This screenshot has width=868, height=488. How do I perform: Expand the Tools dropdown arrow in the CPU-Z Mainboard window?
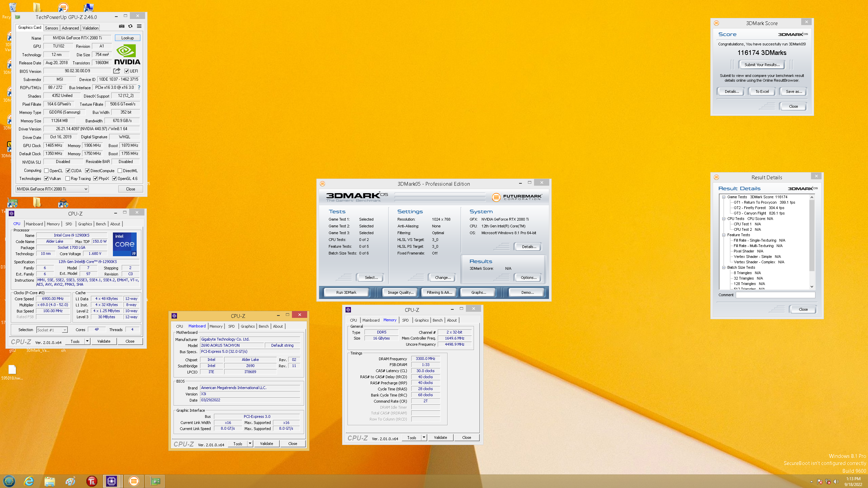(250, 444)
